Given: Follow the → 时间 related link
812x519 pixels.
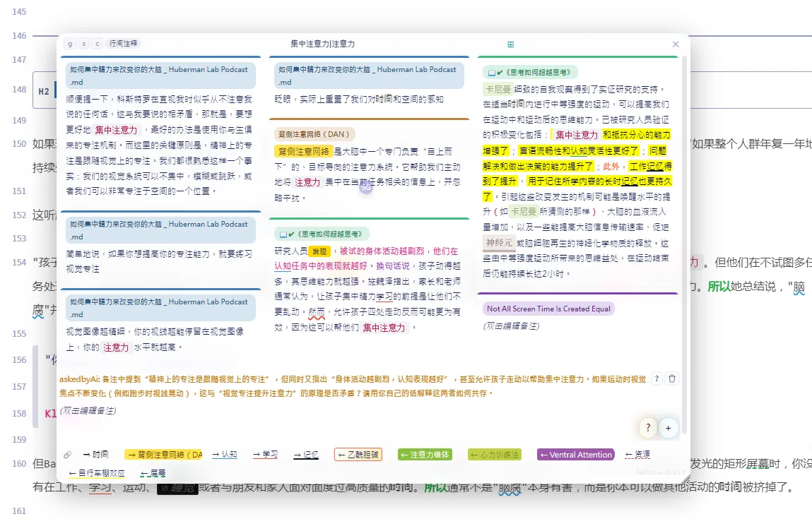Looking at the screenshot, I should coord(95,454).
